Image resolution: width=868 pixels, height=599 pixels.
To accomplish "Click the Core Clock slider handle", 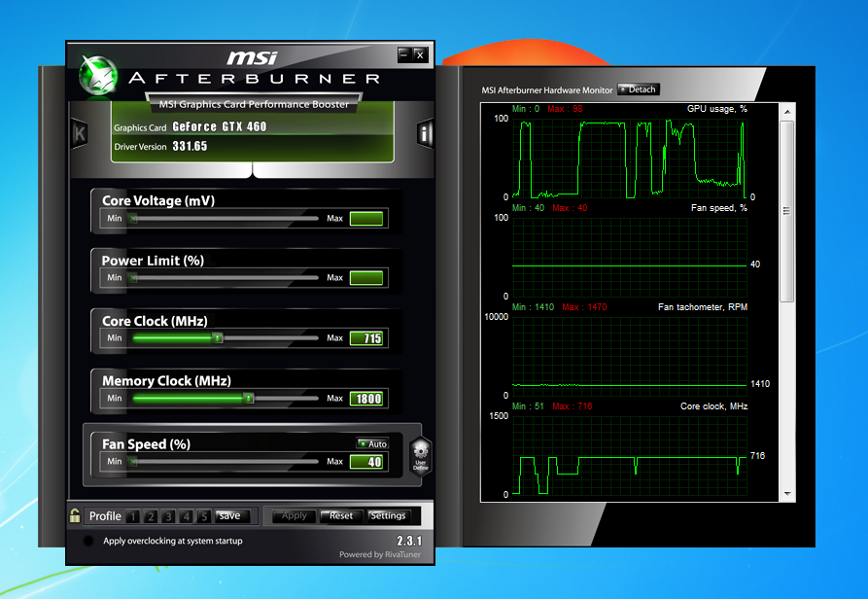I will click(x=218, y=338).
